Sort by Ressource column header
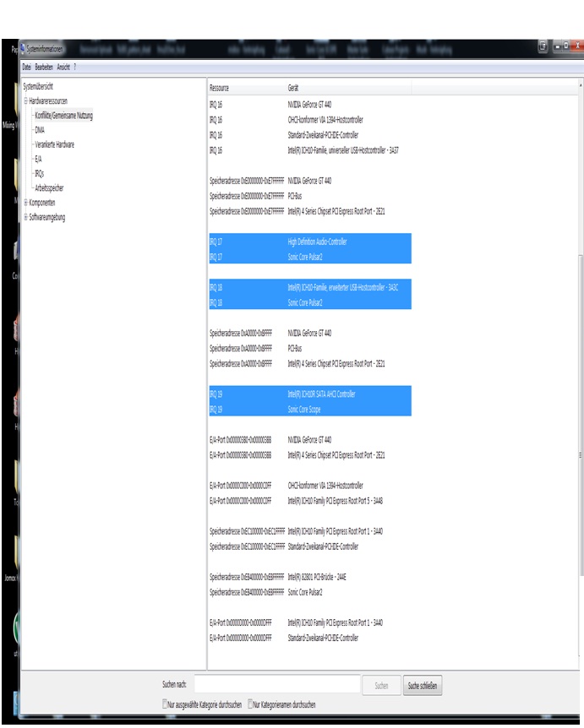The image size is (584, 728). (247, 88)
